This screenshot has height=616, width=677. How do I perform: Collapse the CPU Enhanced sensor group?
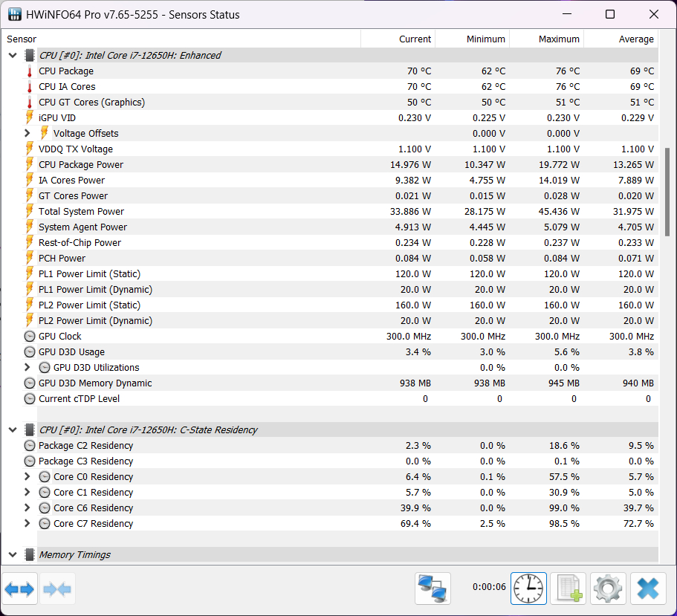tap(13, 56)
